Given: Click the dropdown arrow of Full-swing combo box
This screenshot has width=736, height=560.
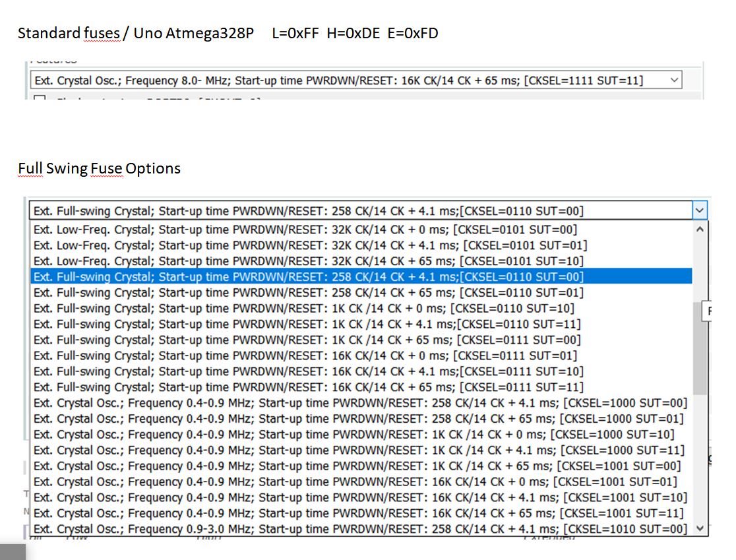Looking at the screenshot, I should [699, 211].
